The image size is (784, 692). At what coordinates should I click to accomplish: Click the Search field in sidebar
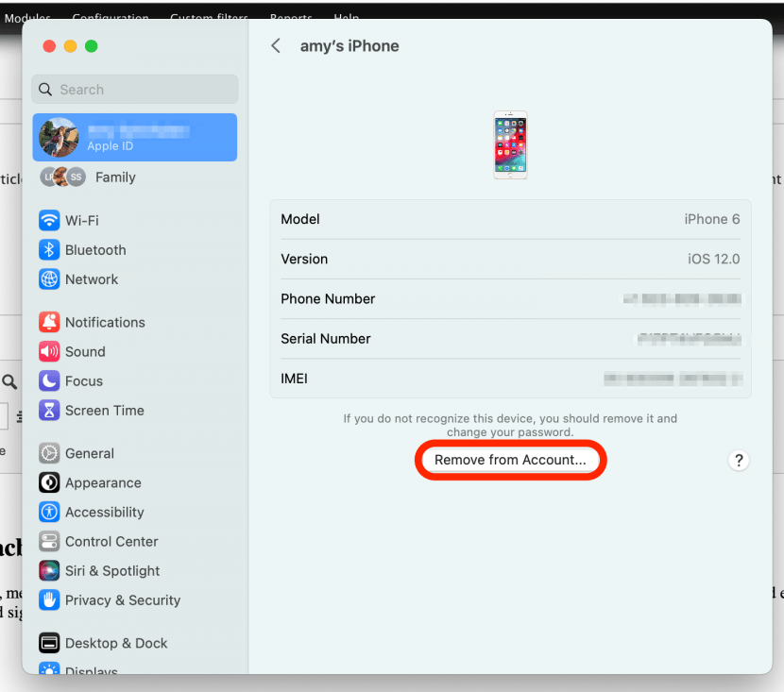(135, 90)
